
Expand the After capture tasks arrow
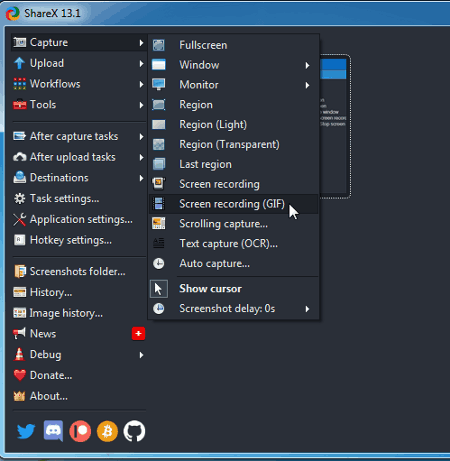[x=141, y=137]
